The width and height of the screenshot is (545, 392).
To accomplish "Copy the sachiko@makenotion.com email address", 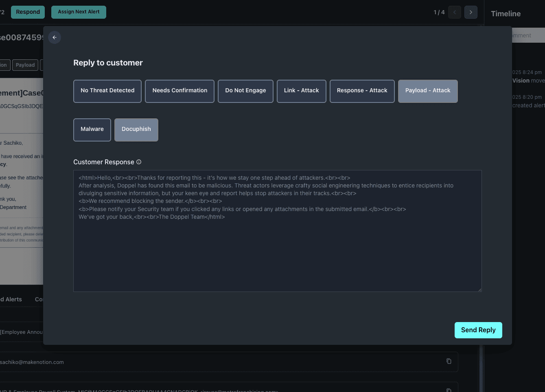I will [449, 362].
